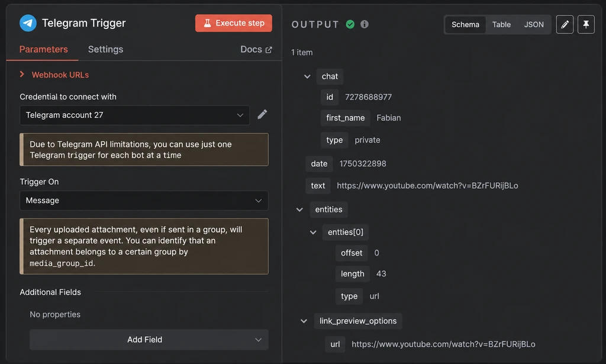
Task: Collapse the link_preview_options node
Action: pos(304,321)
